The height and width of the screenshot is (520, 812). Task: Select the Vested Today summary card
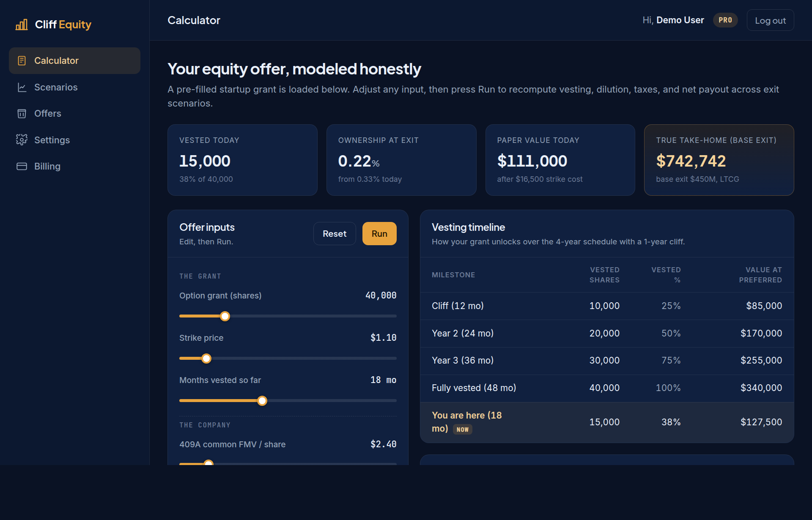tap(242, 160)
